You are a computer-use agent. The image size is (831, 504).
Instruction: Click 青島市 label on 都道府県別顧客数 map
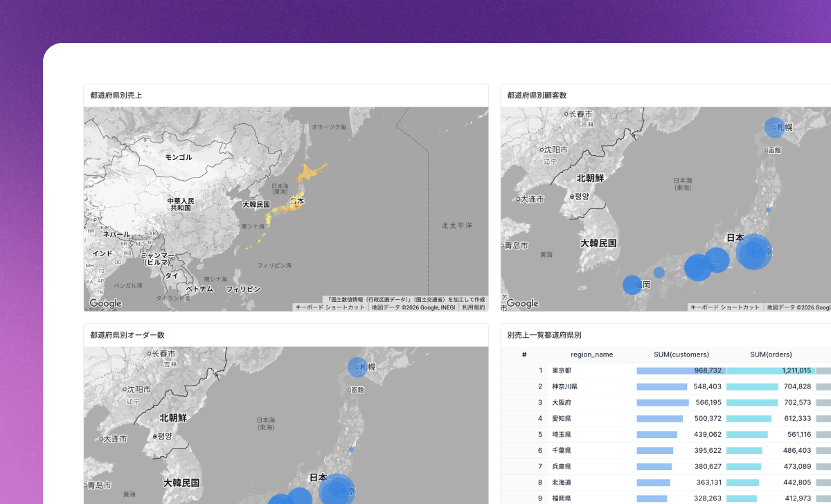point(516,246)
